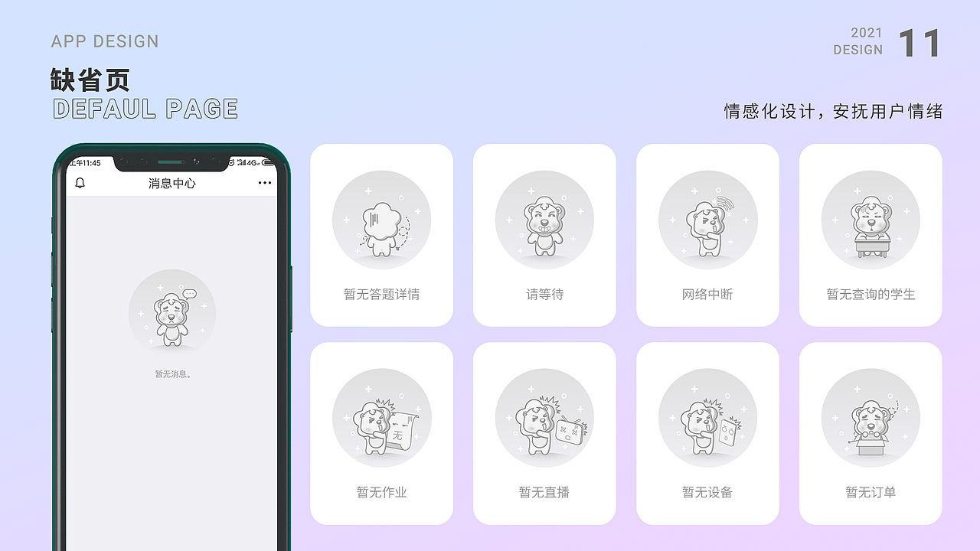Click the 缺省页 heading
The width and height of the screenshot is (980, 551).
90,80
